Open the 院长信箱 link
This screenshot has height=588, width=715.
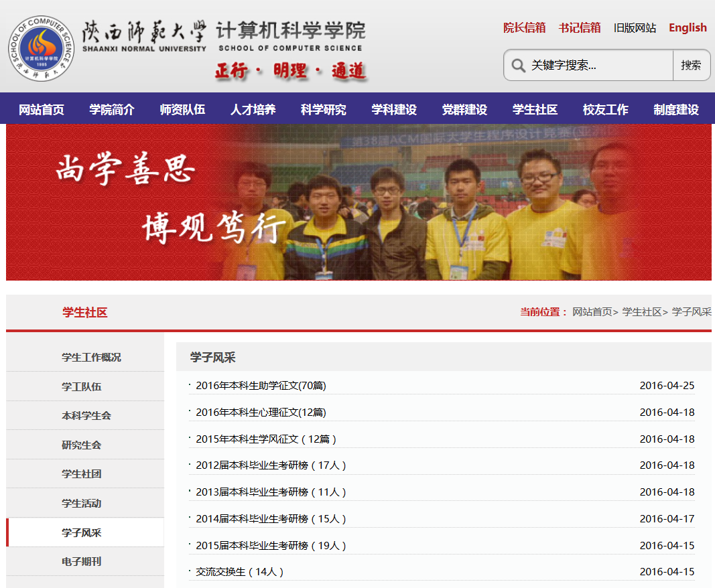[x=525, y=27]
